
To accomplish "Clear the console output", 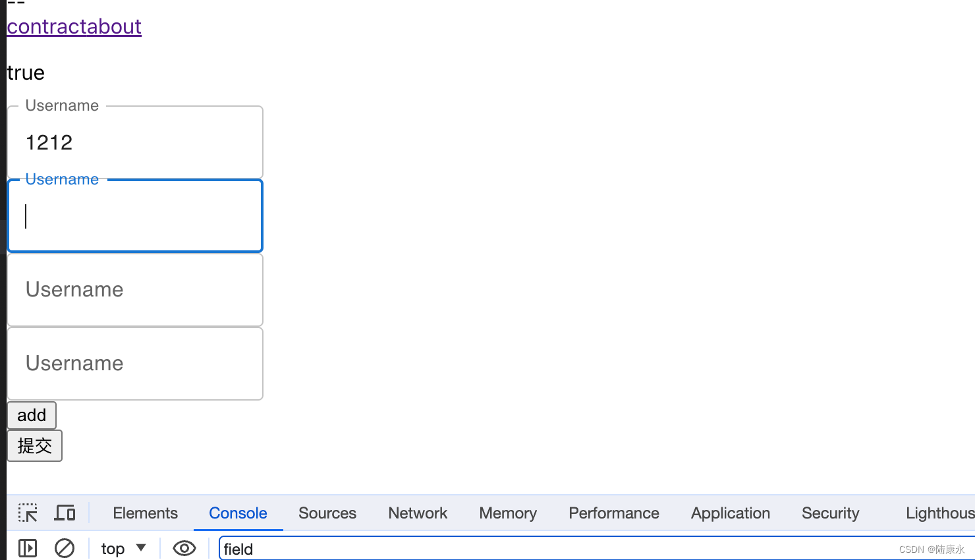I will [64, 548].
